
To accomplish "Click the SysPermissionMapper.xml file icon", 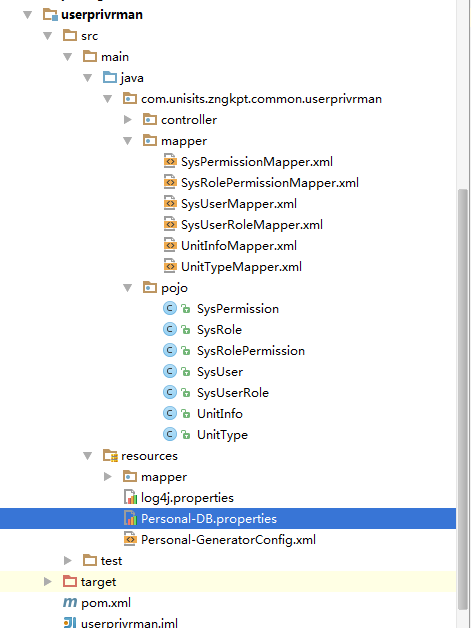I will click(170, 161).
